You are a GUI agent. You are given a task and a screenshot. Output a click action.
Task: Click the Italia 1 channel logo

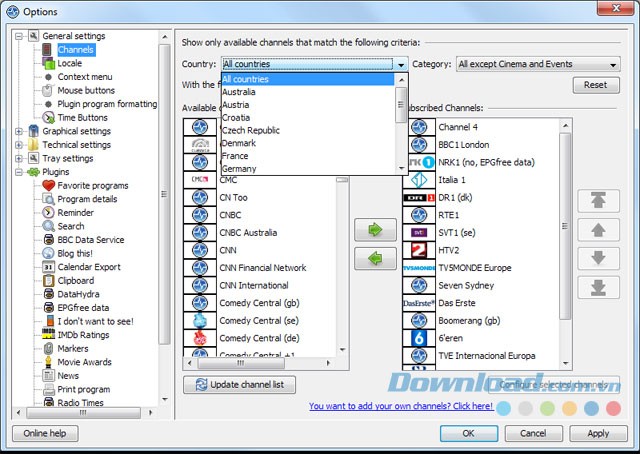coord(419,179)
